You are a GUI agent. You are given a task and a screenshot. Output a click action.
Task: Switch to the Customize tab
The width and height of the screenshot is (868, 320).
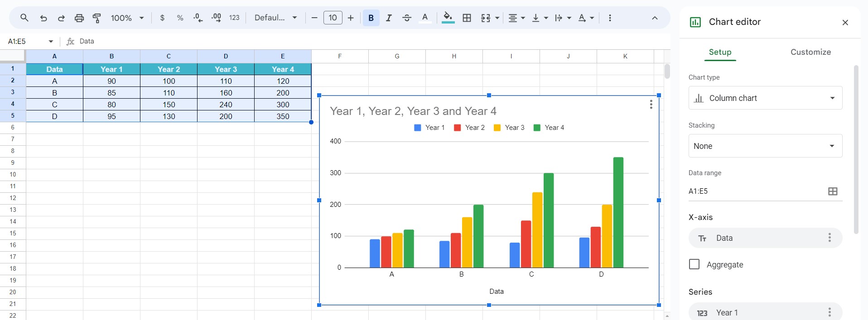[810, 52]
